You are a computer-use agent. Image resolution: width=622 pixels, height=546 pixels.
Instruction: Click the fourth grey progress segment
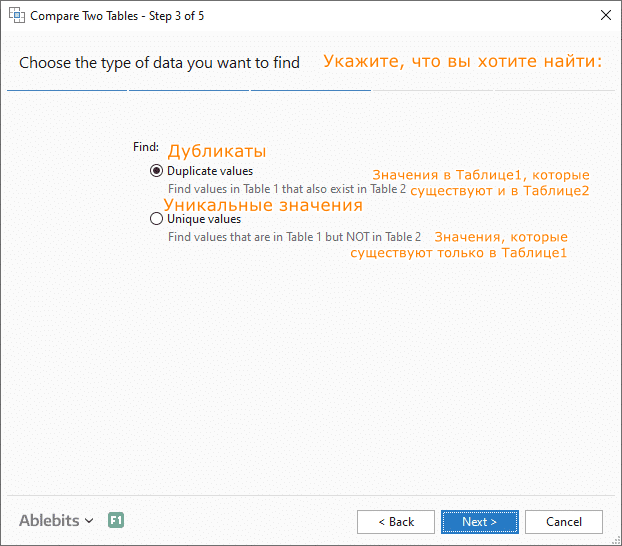point(432,90)
